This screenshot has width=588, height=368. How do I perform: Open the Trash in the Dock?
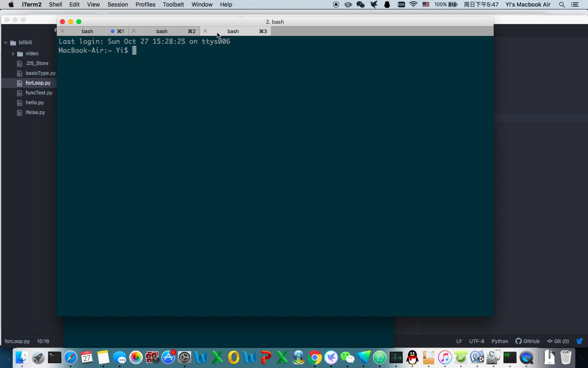click(x=566, y=358)
